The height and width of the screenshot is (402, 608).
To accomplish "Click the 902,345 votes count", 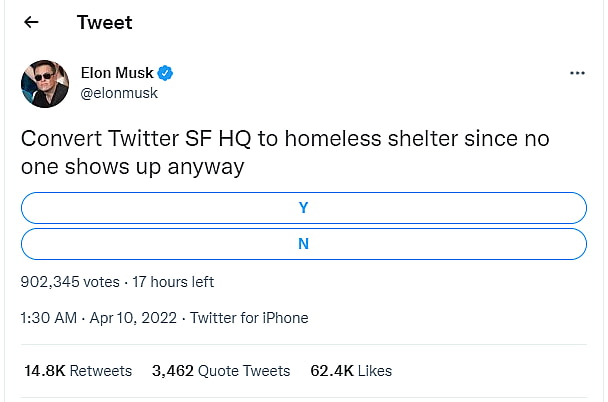I will (x=70, y=282).
